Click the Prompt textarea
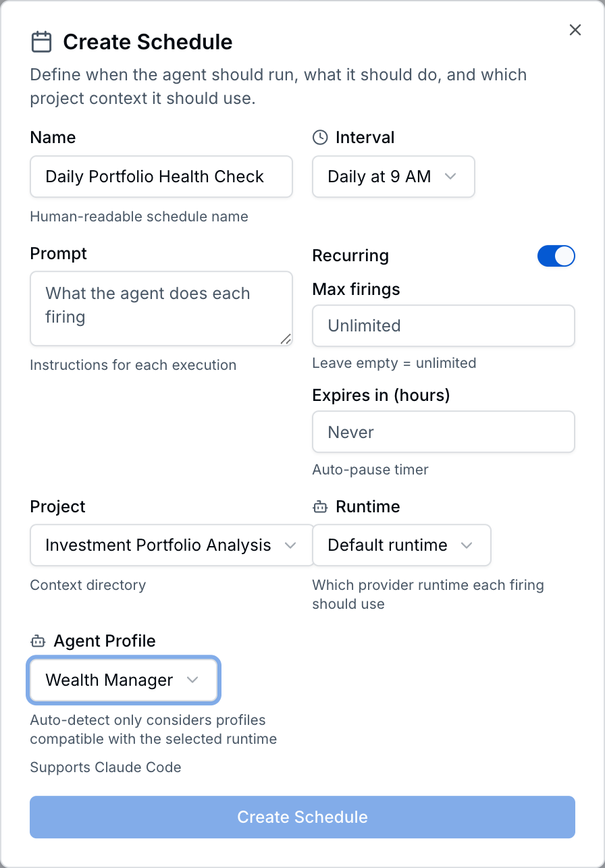 [161, 308]
